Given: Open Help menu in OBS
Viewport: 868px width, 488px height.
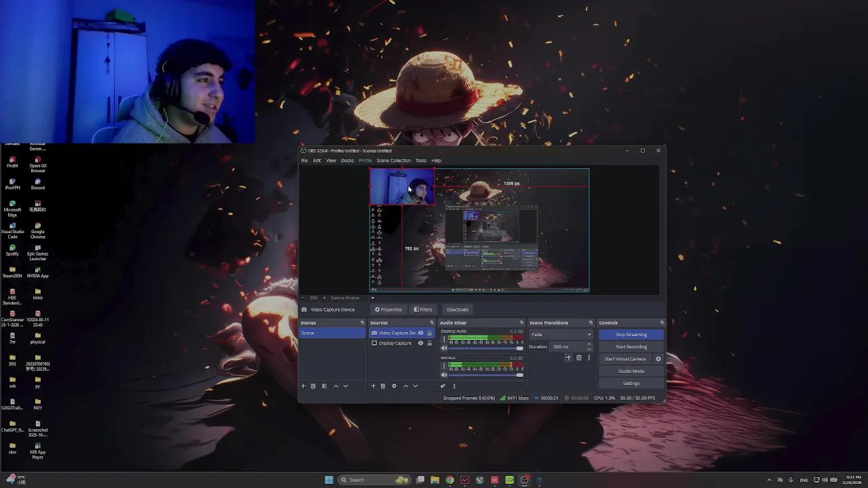Looking at the screenshot, I should click(x=436, y=161).
